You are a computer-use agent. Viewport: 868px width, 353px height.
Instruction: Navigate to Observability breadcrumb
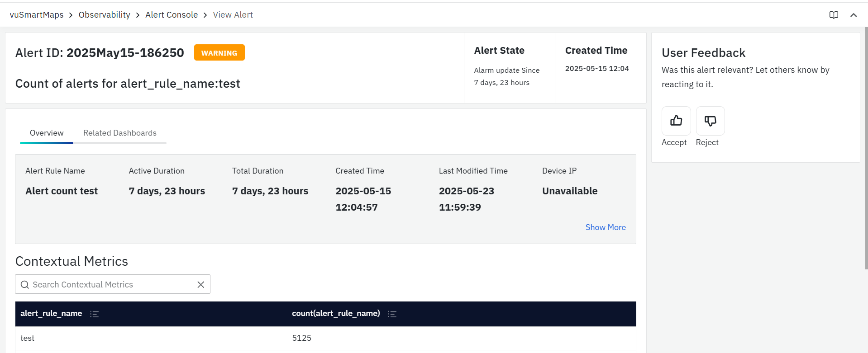pos(104,15)
